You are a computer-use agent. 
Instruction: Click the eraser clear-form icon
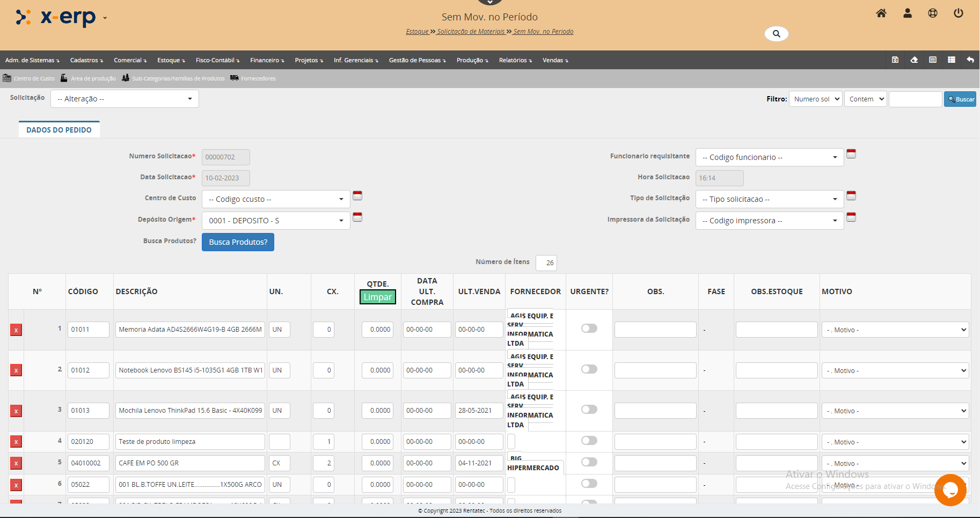pyautogui.click(x=914, y=60)
